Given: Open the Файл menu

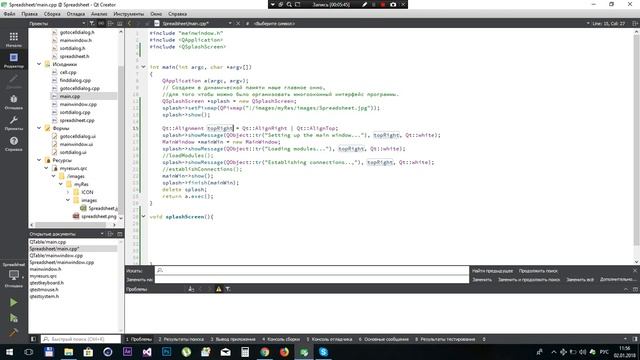Looking at the screenshot, I should pos(9,14).
